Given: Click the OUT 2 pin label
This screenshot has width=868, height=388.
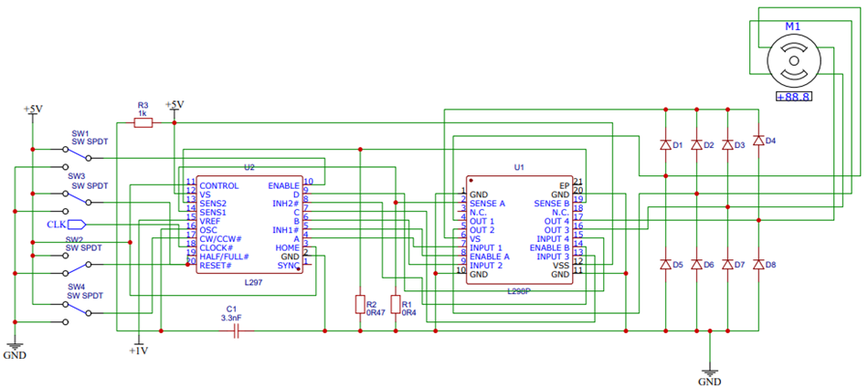Looking at the screenshot, I should click(x=482, y=230).
